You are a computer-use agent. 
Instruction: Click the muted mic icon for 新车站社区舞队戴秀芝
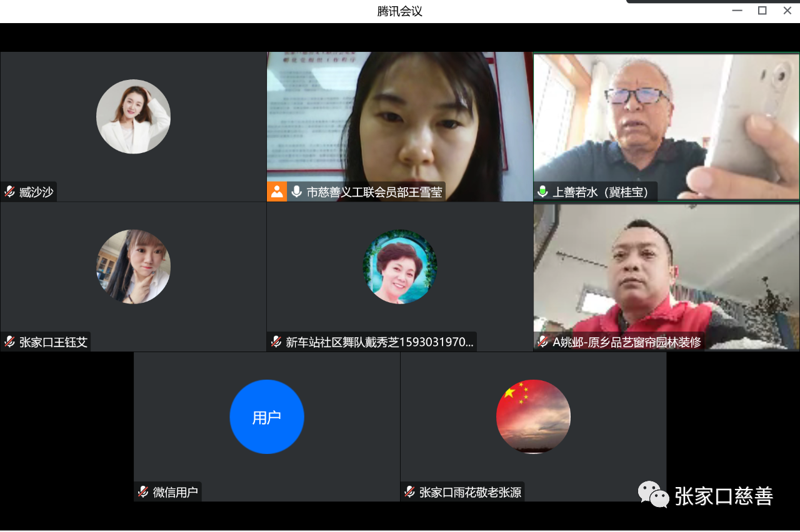(276, 342)
